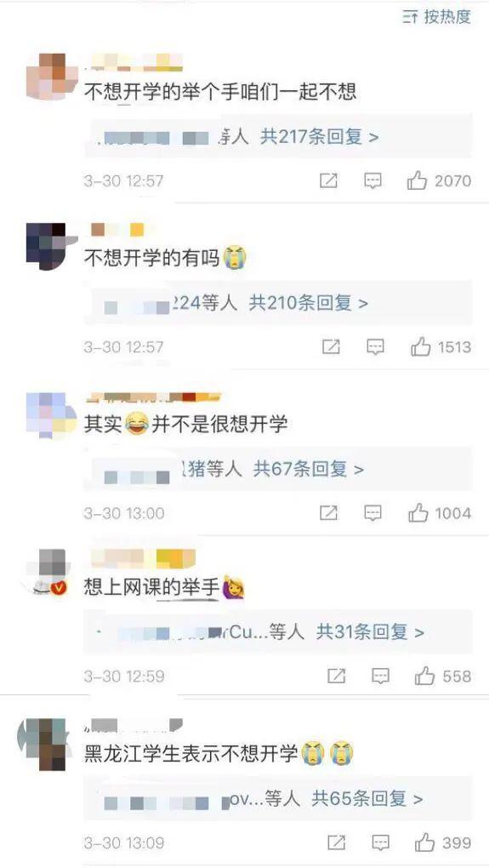
Task: Share the comment with 1004 likes
Action: click(x=328, y=513)
